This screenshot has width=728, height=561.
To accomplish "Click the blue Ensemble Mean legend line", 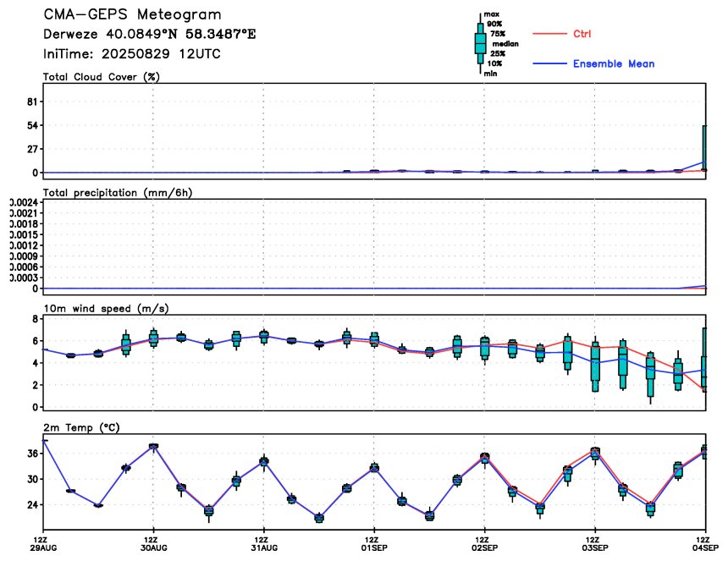I will coord(549,63).
